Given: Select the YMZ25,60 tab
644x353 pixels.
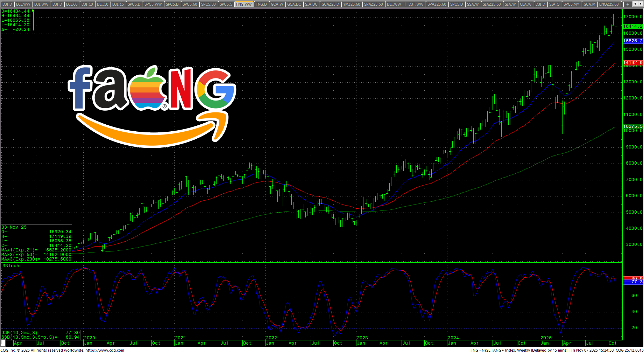Looking at the screenshot, I should pyautogui.click(x=351, y=4).
